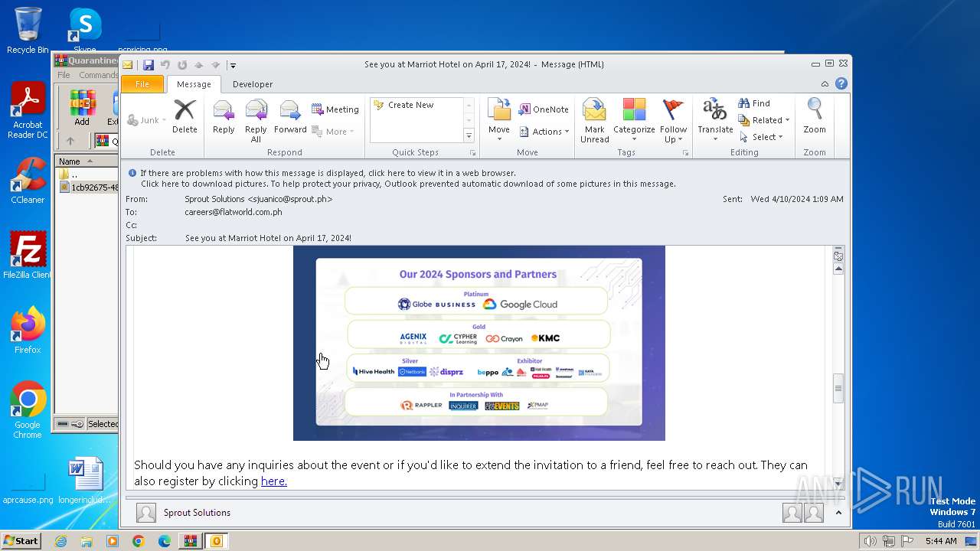Open Acrobat Reader DC desktop shortcut
This screenshot has width=980, height=551.
click(x=28, y=111)
